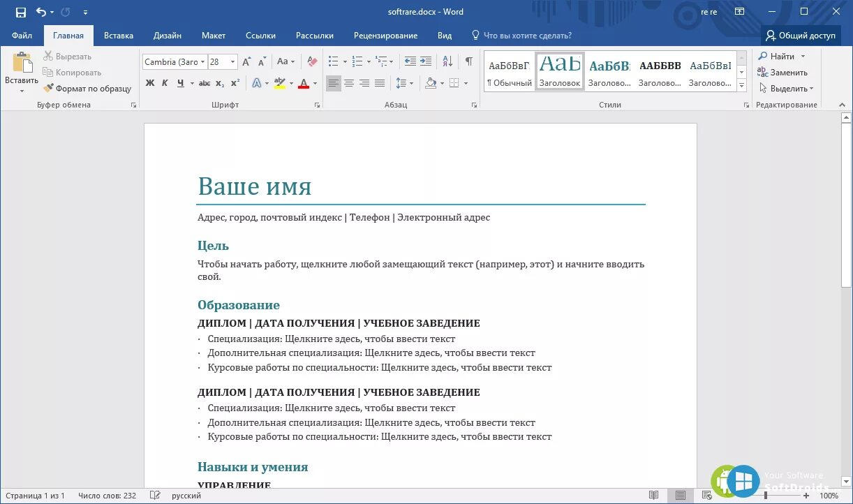Viewport: 853px width, 504px height.
Task: Click Format Painter (Формат по образцу)
Action: [87, 89]
